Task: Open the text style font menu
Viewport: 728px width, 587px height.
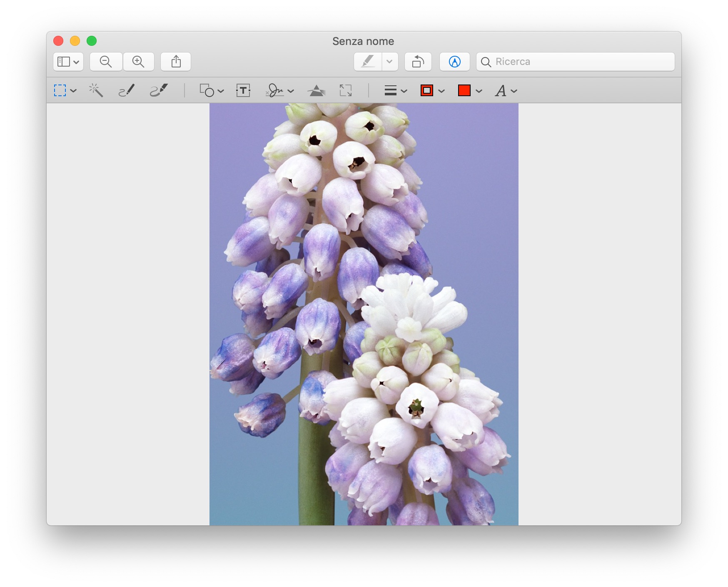Action: click(x=506, y=90)
